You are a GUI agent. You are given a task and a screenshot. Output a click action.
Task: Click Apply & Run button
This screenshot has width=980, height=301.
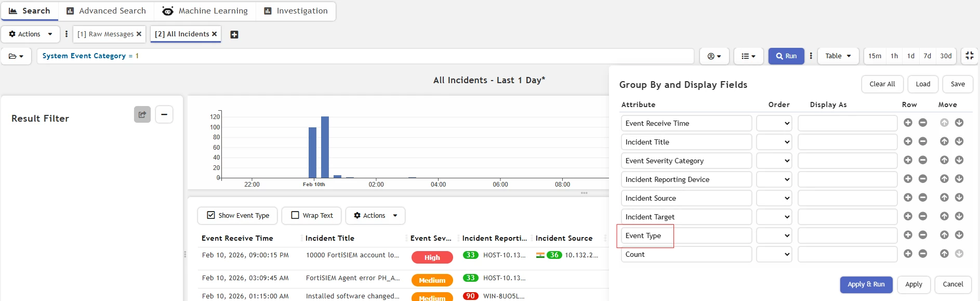[x=866, y=284]
